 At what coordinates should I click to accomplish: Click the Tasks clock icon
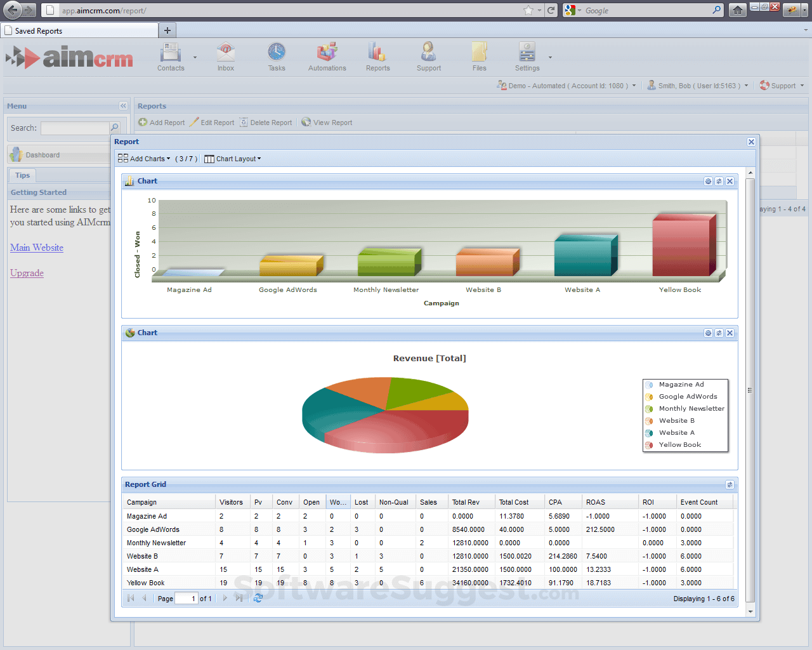[x=277, y=53]
